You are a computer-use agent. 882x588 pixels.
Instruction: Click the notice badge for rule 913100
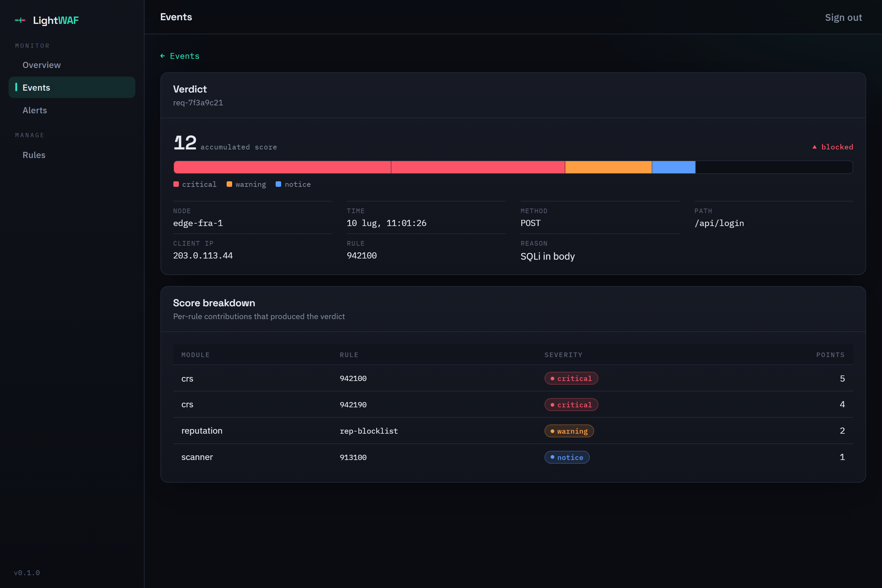(x=567, y=457)
